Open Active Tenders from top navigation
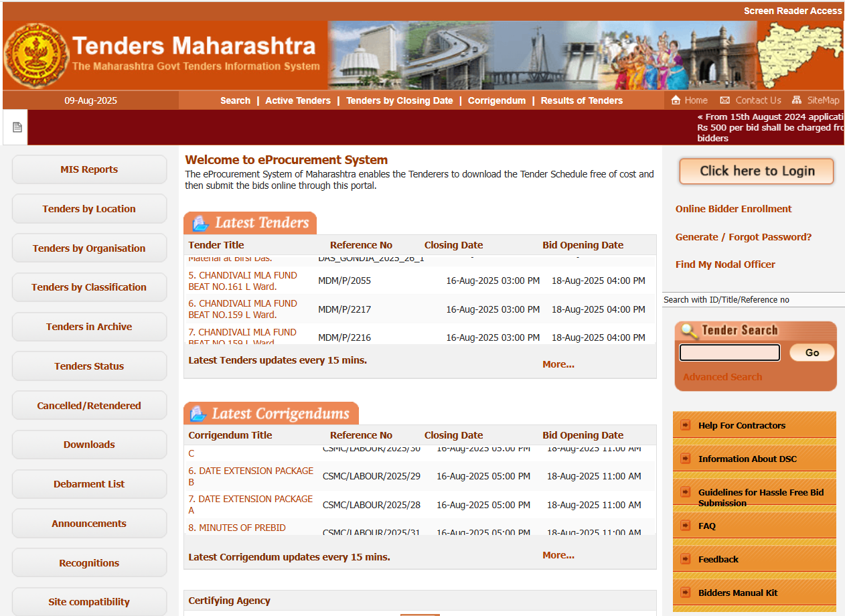Screen dimensions: 845x616 298,100
